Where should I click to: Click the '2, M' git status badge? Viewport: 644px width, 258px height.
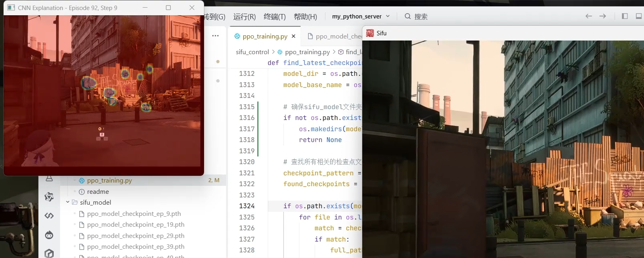pyautogui.click(x=214, y=181)
